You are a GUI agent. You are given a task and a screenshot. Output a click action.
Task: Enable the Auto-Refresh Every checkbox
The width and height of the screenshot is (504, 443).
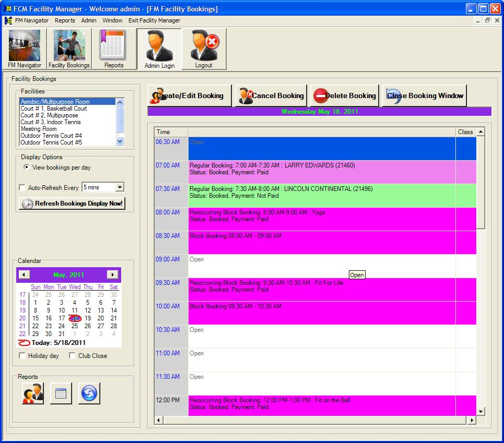pos(22,188)
